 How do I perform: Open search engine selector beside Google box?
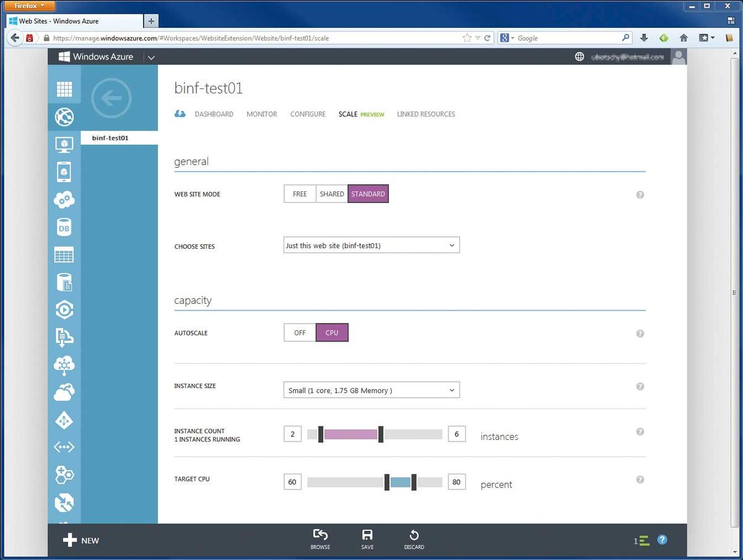coord(508,38)
